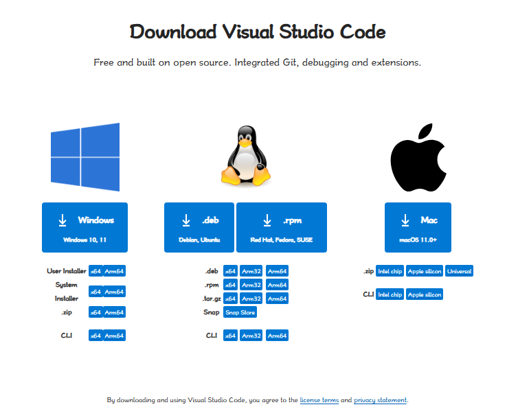Select x64 for Linux CLI row
Screen dimensions: 518x420
tap(230, 336)
